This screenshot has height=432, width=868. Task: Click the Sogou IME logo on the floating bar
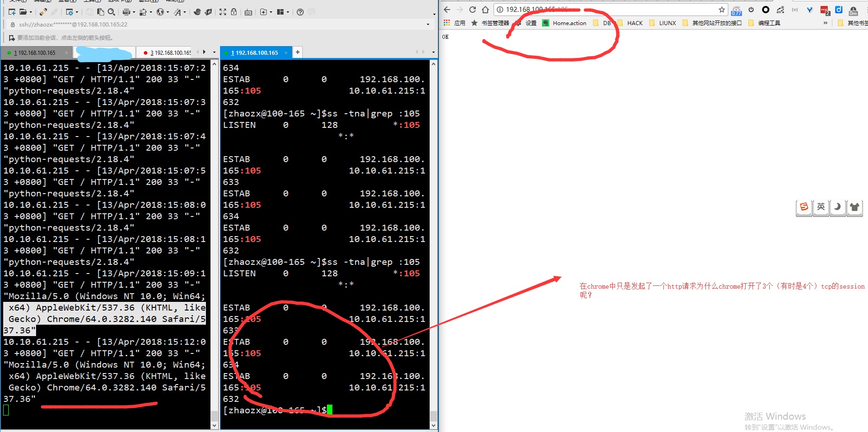coord(804,207)
